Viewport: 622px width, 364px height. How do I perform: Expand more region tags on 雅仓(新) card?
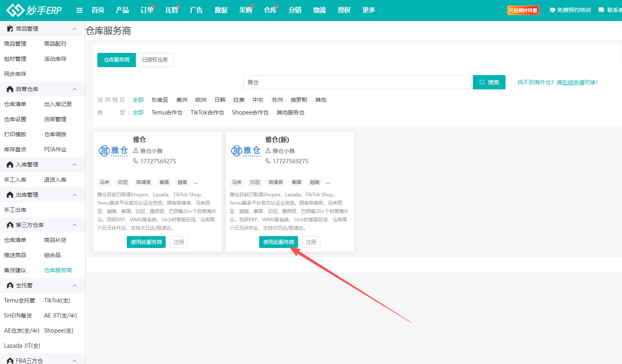[x=328, y=183]
